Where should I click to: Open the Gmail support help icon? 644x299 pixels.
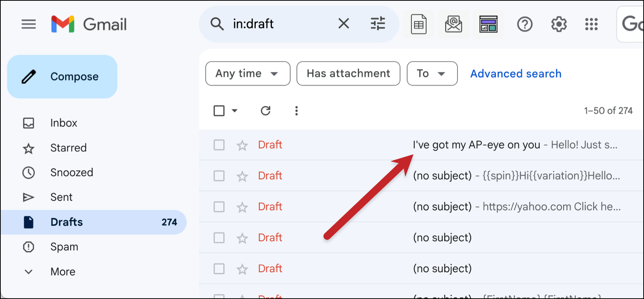click(x=524, y=24)
